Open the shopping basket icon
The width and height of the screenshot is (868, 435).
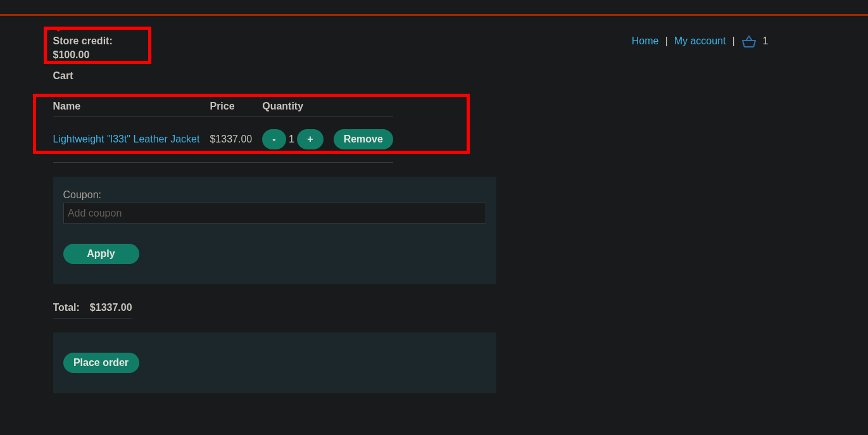pos(748,41)
